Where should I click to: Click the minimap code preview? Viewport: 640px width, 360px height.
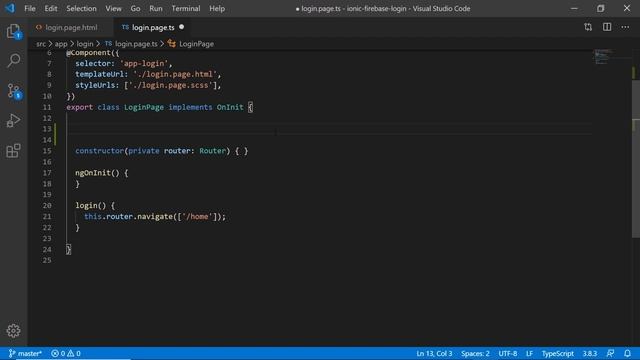click(603, 56)
